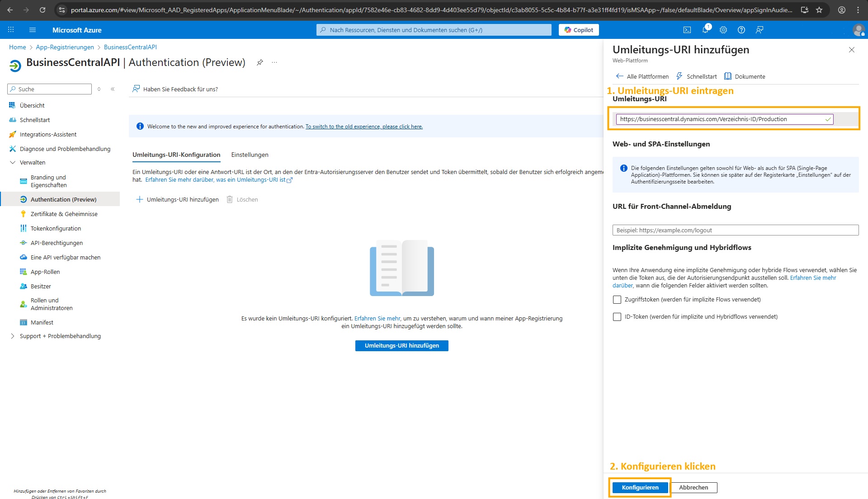Click Löschen in the toolbar
868x499 pixels.
[x=242, y=199]
